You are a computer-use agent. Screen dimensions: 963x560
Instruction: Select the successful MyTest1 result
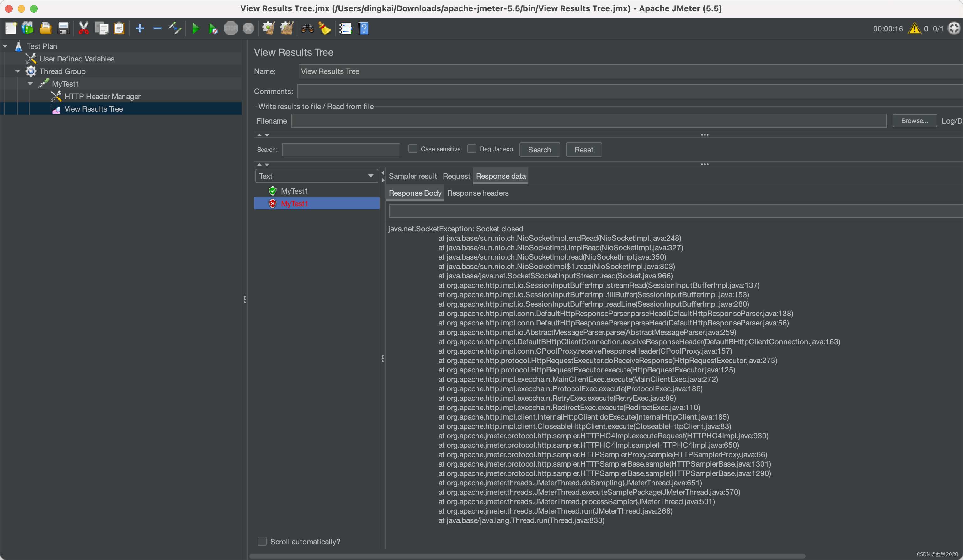294,191
